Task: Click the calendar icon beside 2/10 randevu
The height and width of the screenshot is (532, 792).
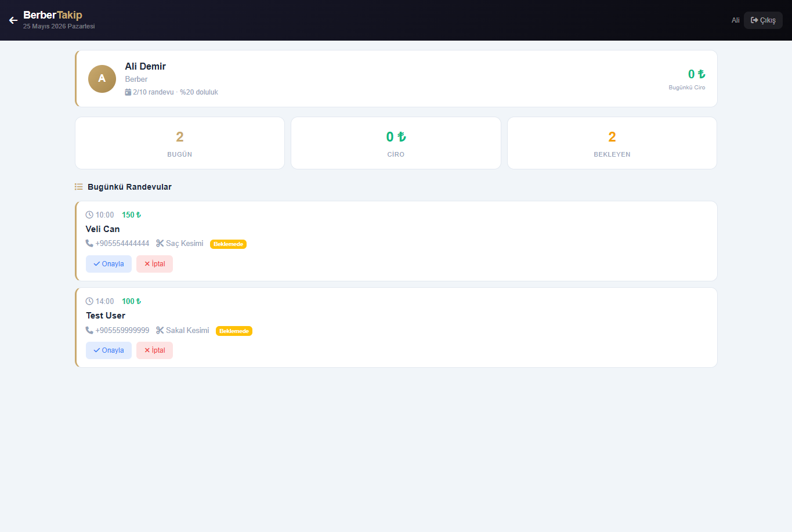Action: (128, 92)
